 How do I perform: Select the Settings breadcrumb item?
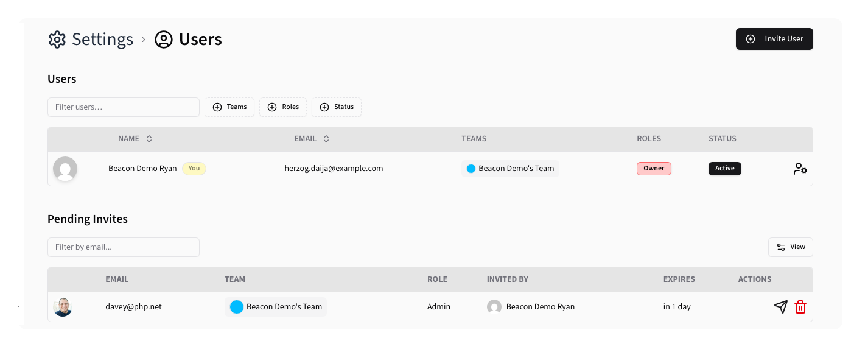tap(102, 39)
